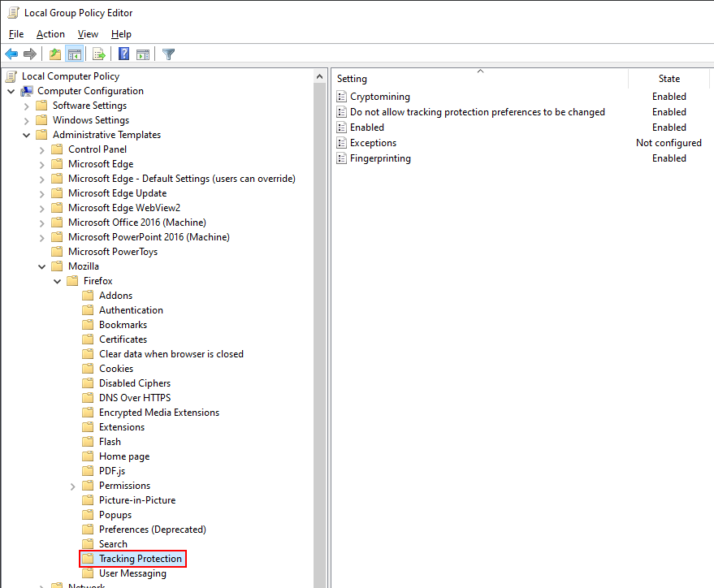
Task: Click the Forward arrow toolbar icon
Action: click(x=30, y=54)
